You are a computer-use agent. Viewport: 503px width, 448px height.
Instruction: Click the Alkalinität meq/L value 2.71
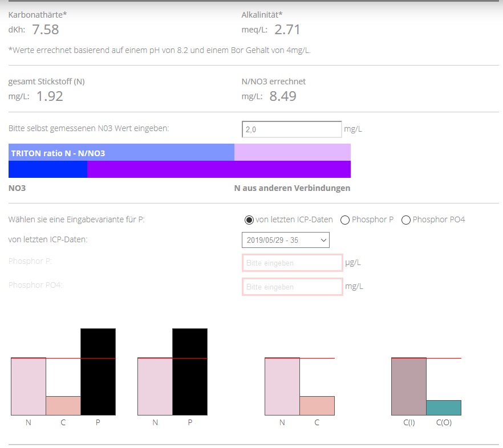click(x=287, y=30)
